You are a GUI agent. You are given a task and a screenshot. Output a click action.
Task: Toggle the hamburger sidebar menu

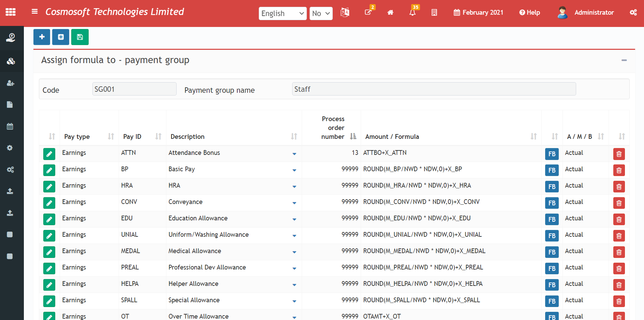coord(34,12)
